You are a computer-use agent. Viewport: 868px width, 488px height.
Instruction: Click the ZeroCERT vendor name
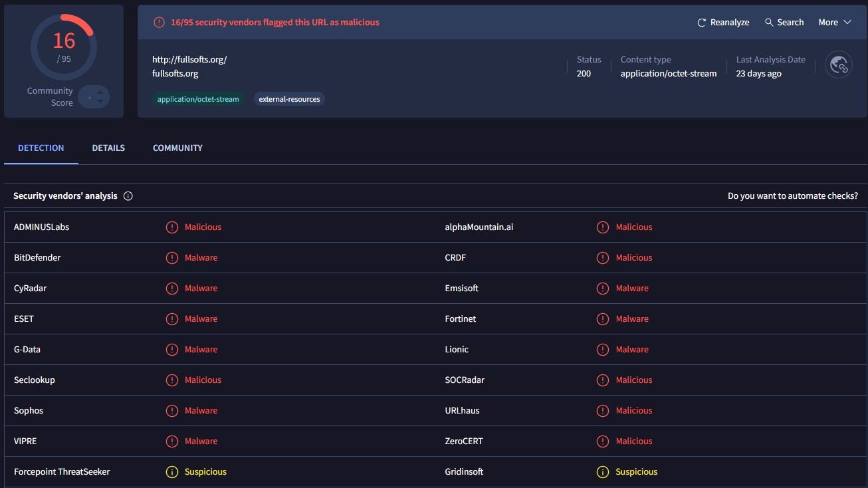click(464, 441)
